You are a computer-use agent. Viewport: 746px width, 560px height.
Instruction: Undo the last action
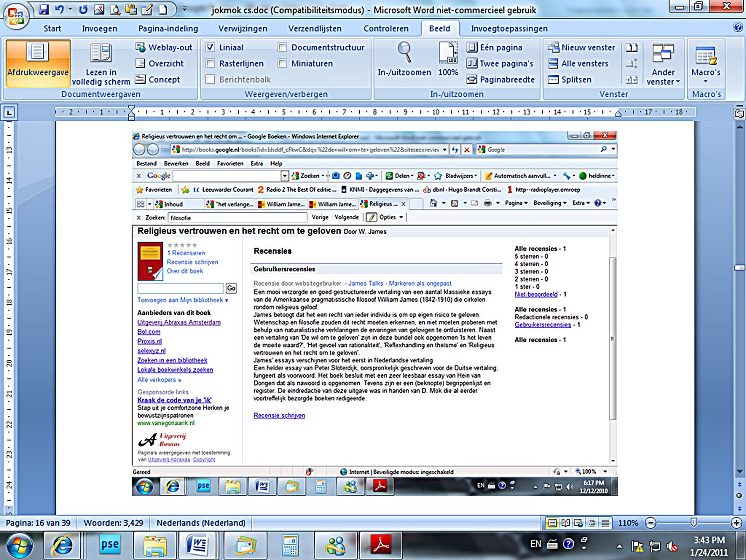[59, 9]
